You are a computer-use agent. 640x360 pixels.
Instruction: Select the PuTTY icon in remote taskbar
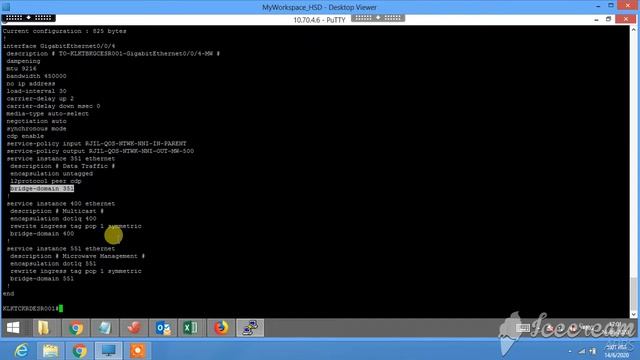250,328
